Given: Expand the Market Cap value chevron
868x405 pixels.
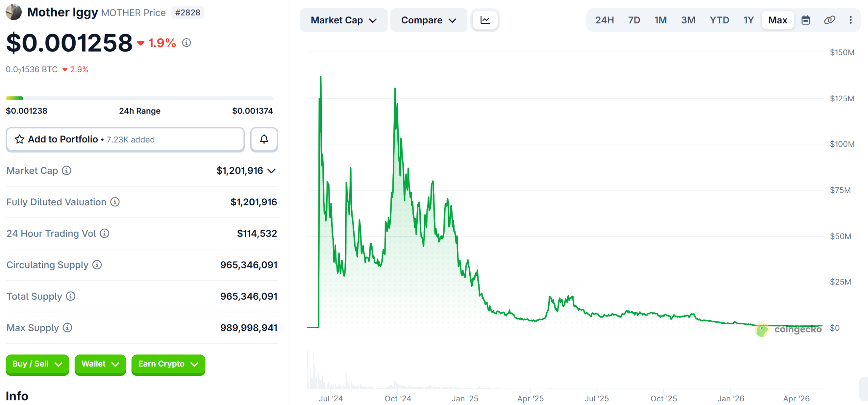Looking at the screenshot, I should click(272, 171).
